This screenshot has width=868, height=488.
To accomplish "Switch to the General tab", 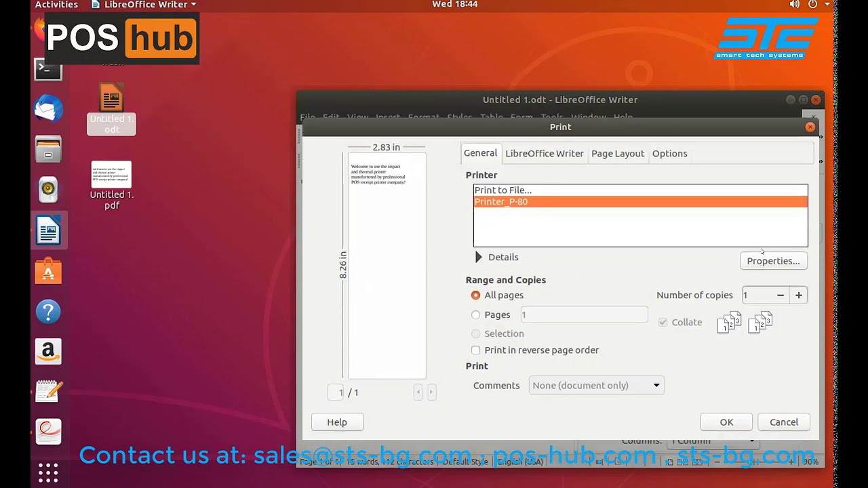I will (x=480, y=153).
